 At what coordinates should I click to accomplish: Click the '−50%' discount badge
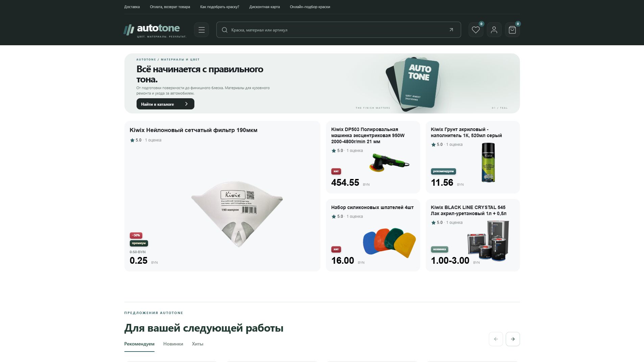coord(136,235)
